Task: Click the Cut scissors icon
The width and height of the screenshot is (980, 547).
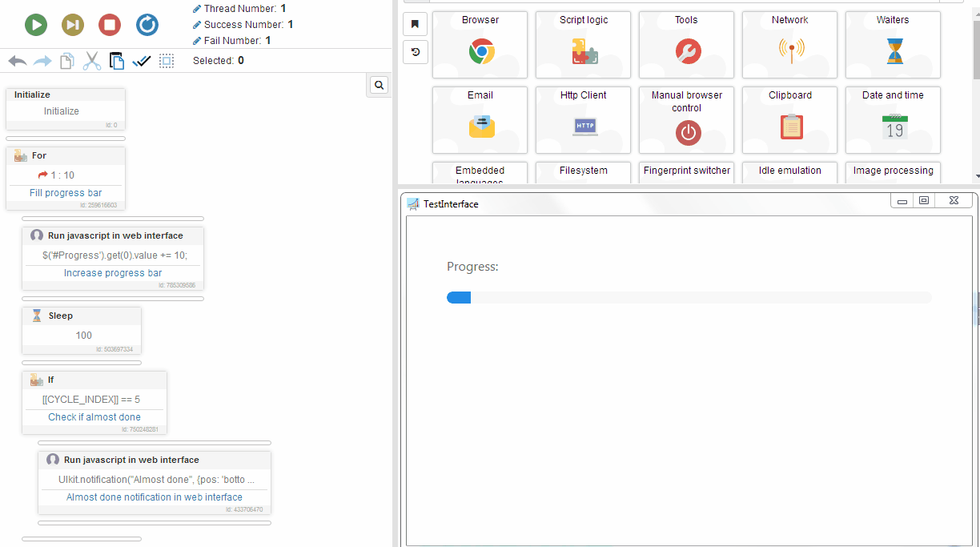Action: pos(92,61)
